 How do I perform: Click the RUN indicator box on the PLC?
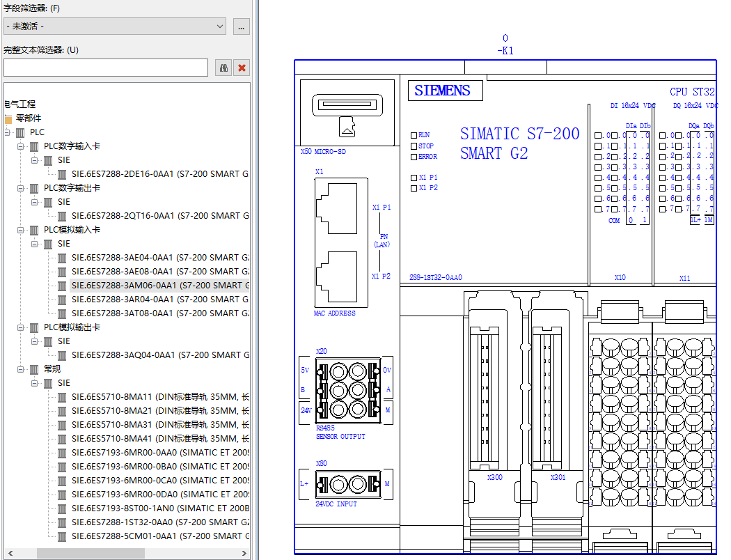point(414,135)
